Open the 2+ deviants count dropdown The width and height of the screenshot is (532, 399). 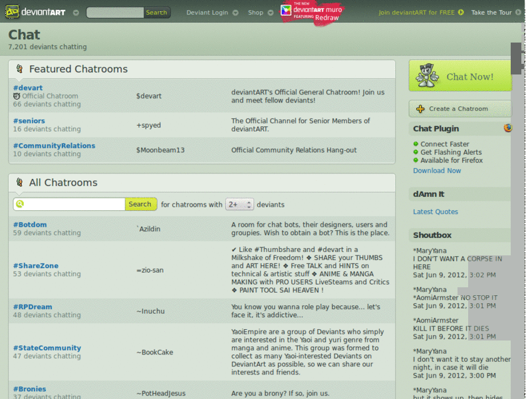click(x=239, y=205)
